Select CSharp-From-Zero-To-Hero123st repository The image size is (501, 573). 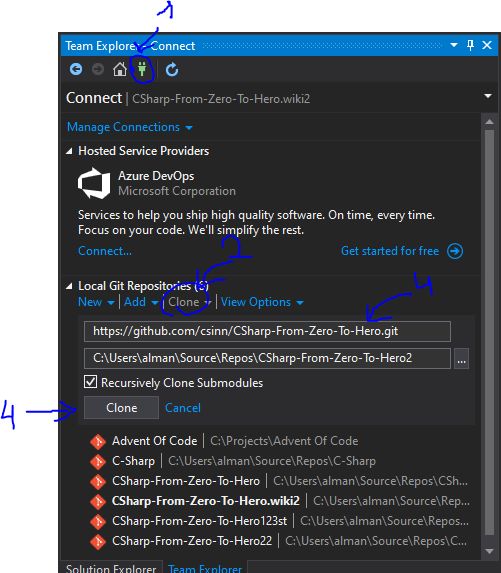tap(280, 521)
